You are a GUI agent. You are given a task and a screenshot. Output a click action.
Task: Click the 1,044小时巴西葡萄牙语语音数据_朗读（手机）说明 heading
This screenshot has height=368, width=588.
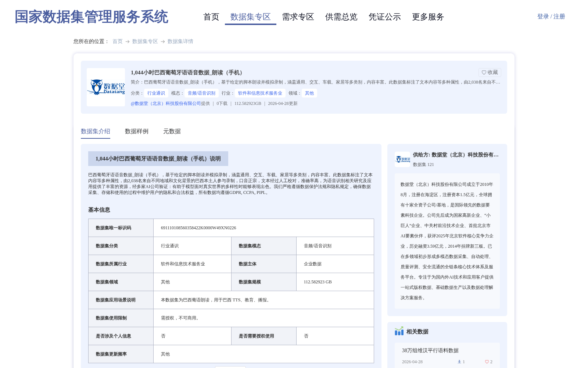point(158,159)
